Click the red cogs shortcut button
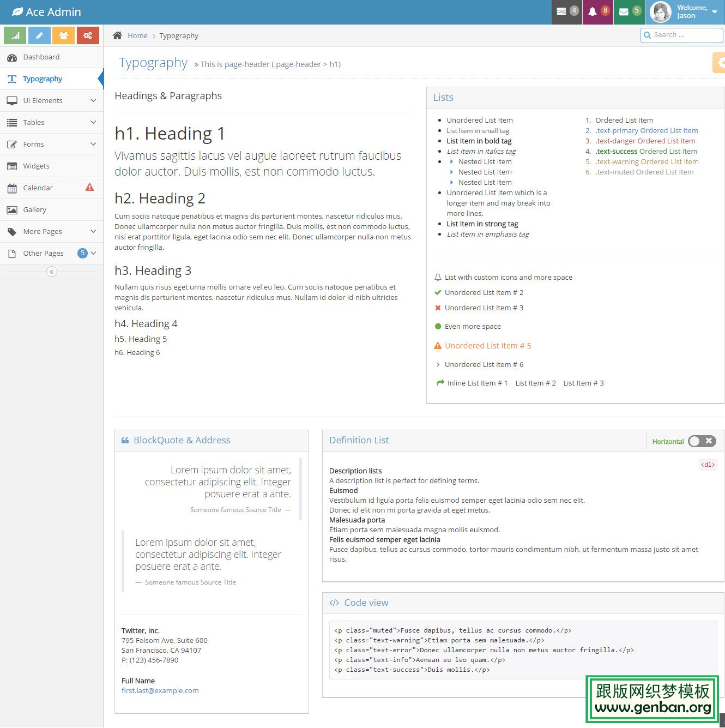Screen dimensions: 725x728 (x=88, y=35)
